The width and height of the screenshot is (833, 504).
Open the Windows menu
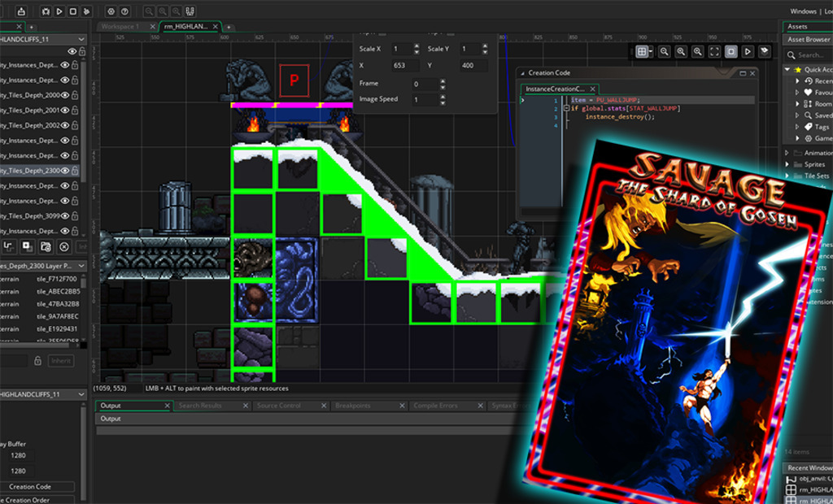pos(803,11)
